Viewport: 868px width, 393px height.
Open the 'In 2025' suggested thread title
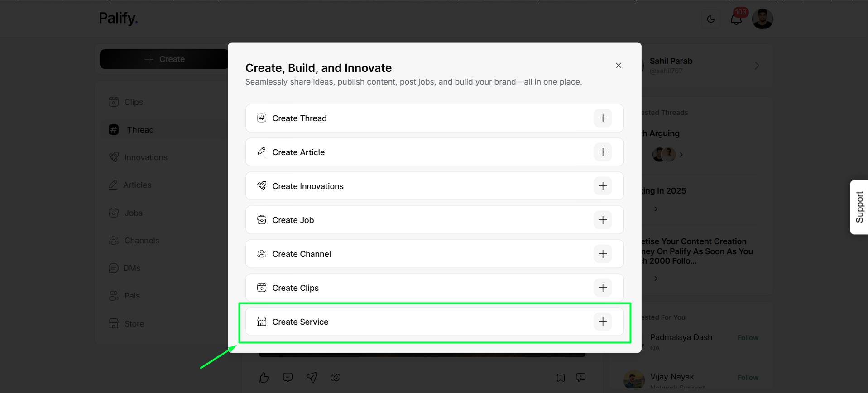tap(664, 191)
